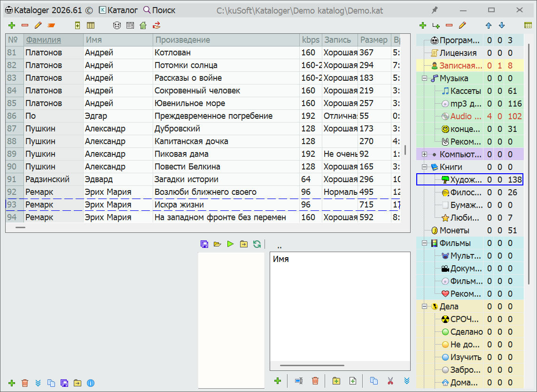Add a child category with the L-plus icon

pos(436,25)
